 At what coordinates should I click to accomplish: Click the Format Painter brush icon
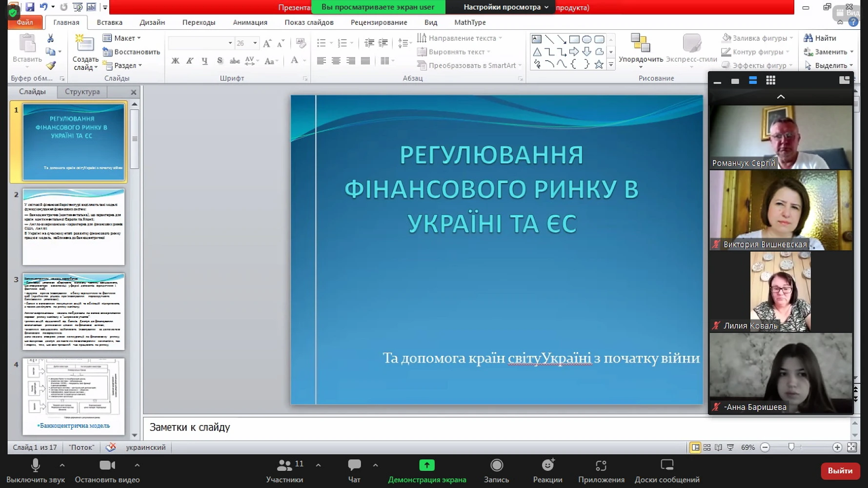point(51,65)
